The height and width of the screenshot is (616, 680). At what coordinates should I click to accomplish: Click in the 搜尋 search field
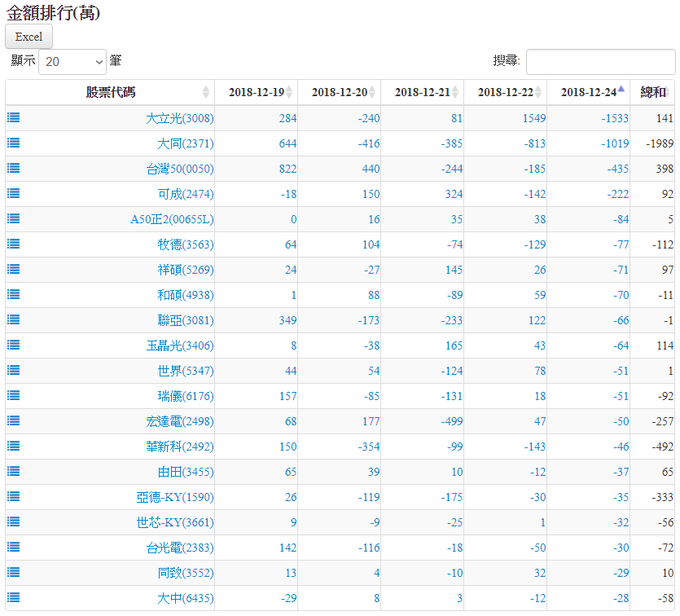tap(600, 61)
